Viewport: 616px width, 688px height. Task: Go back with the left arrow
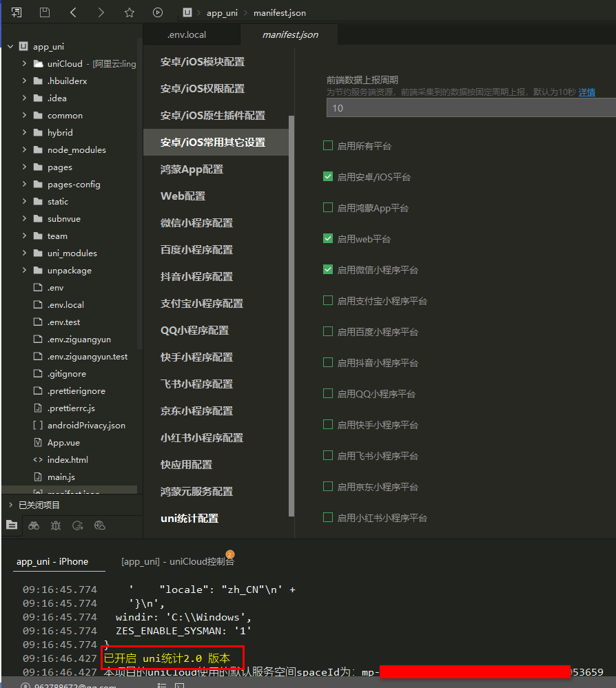point(73,12)
